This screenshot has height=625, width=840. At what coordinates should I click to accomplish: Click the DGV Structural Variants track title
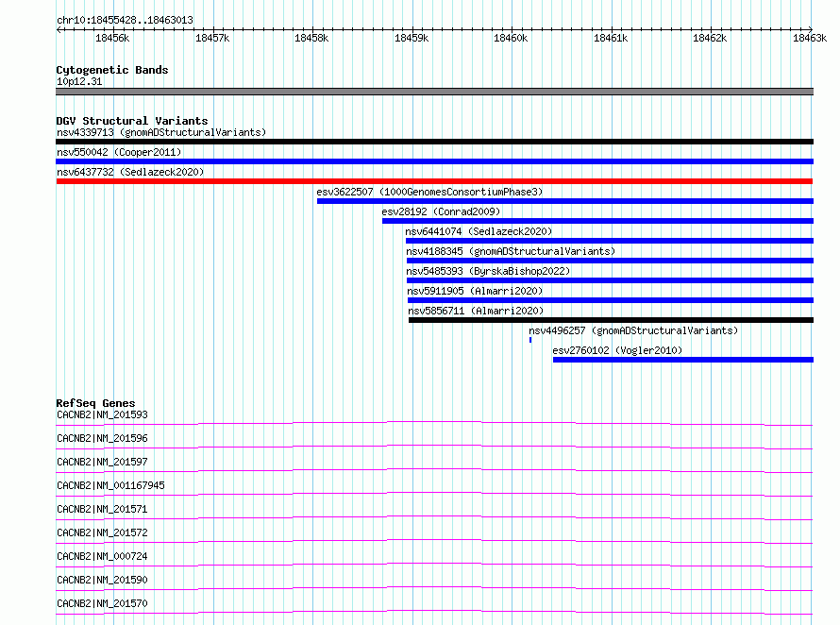(132, 121)
